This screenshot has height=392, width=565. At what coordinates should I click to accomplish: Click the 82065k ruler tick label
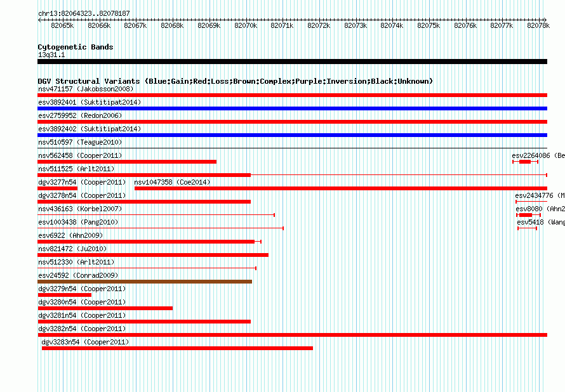click(62, 25)
